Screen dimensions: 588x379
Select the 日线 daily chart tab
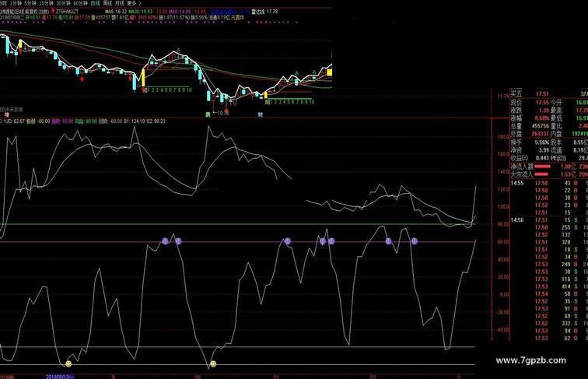point(95,3)
